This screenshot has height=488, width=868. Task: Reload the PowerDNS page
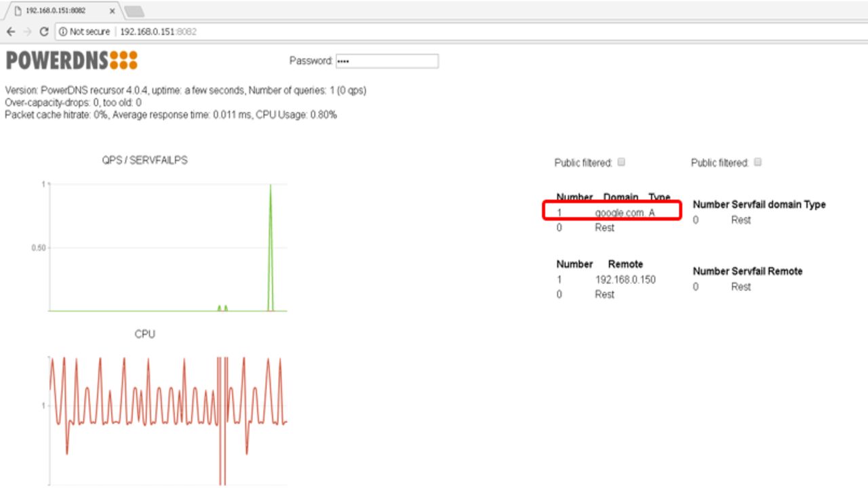(44, 32)
